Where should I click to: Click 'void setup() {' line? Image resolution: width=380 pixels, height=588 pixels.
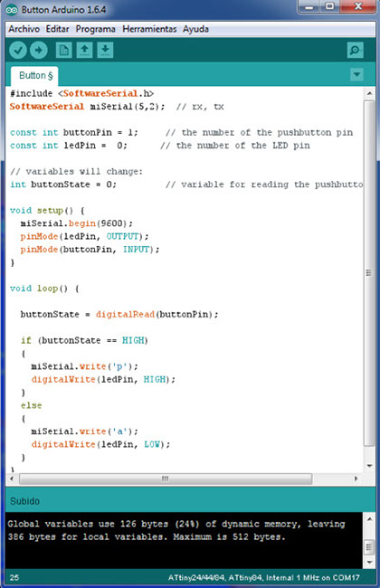(x=47, y=211)
